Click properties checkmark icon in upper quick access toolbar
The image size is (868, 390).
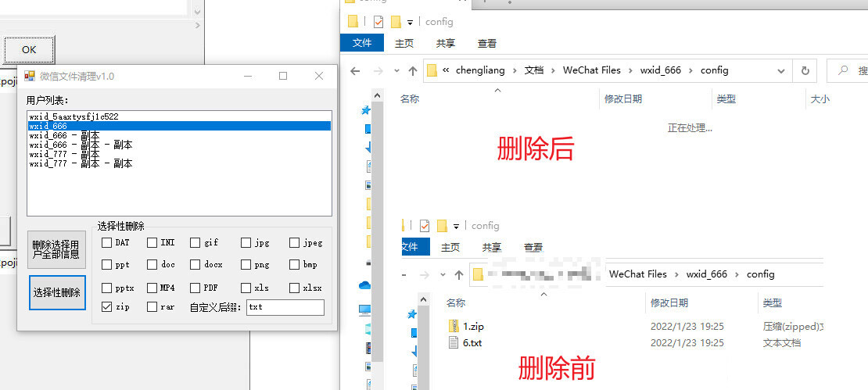pyautogui.click(x=378, y=22)
